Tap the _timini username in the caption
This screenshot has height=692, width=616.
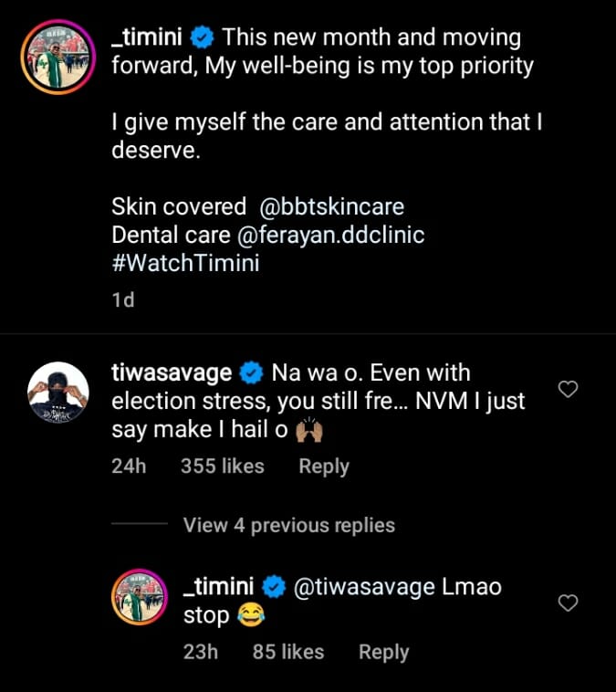147,38
